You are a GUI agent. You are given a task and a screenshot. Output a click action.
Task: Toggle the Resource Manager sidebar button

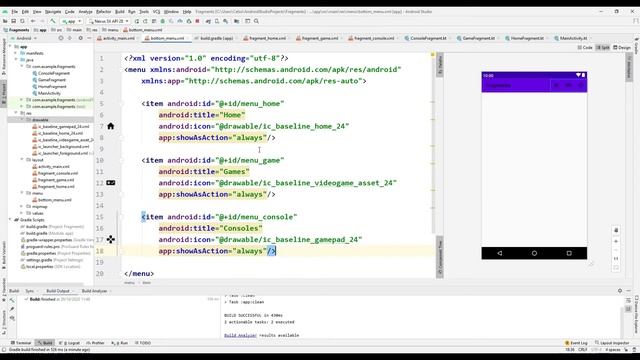click(x=4, y=56)
